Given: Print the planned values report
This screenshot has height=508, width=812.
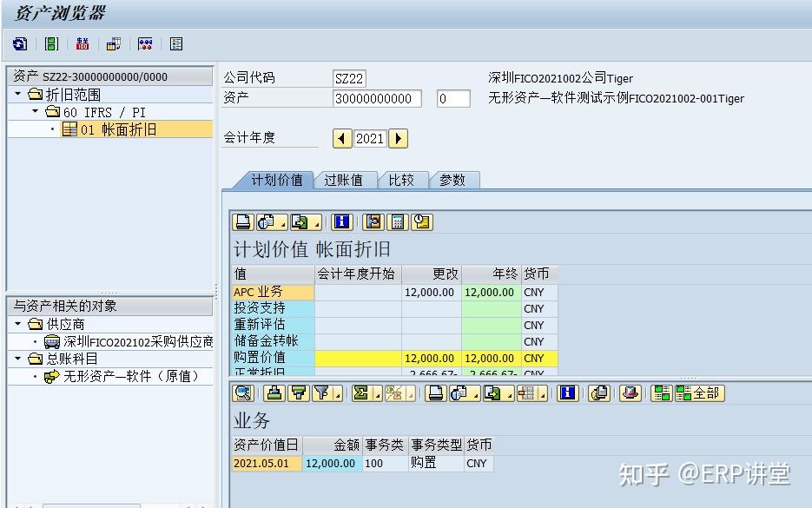Looking at the screenshot, I should (244, 221).
